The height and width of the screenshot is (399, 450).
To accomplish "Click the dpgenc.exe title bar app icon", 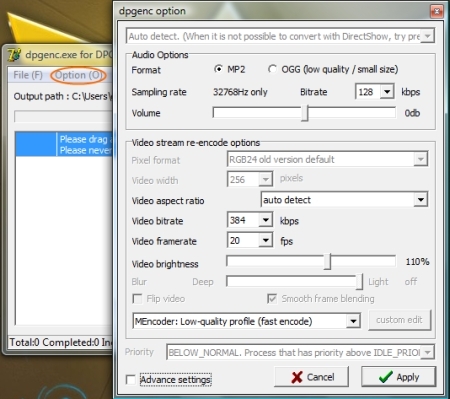I will (x=14, y=55).
